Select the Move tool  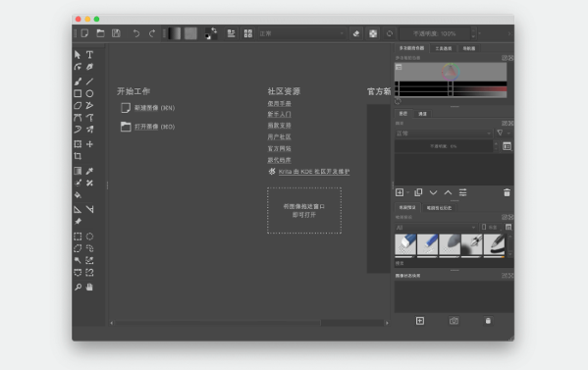(89, 144)
